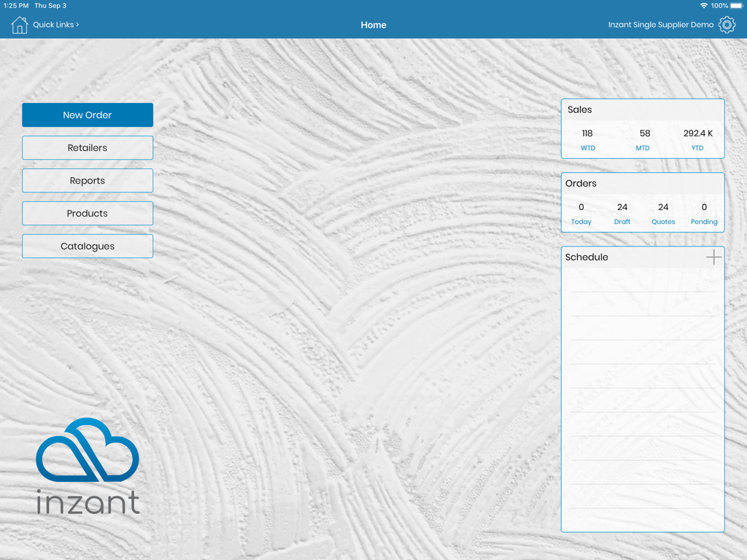The width and height of the screenshot is (747, 560).
Task: View WTD sales figure of 118
Action: tap(587, 139)
